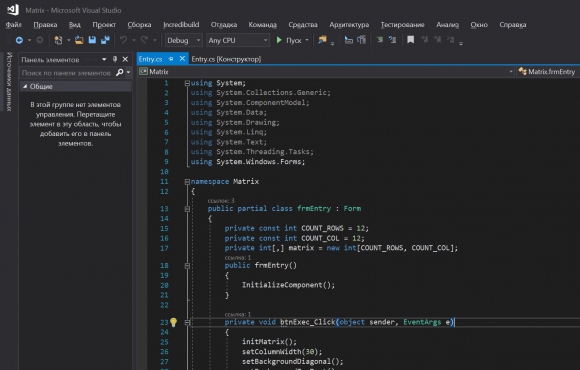Collapse the Общие toolbox group
Viewport: 580px width, 370px height.
[x=25, y=86]
